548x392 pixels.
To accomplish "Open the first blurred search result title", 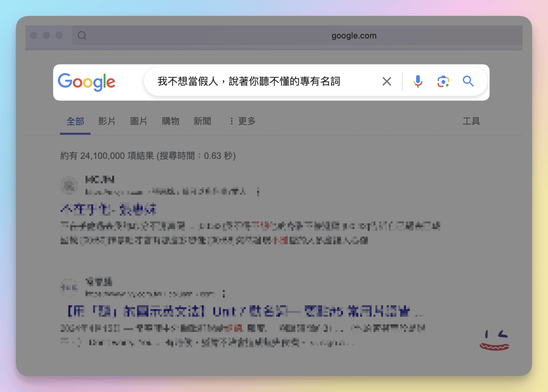I will [108, 210].
